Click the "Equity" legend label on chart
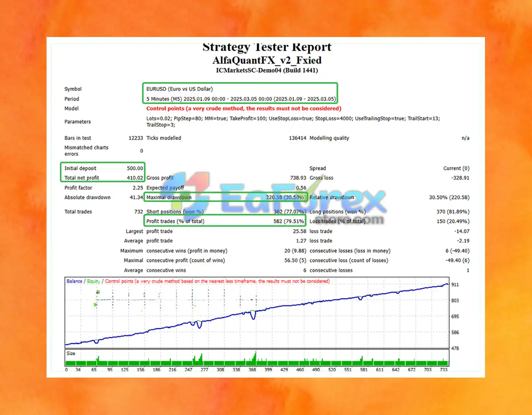Image resolution: width=532 pixels, height=415 pixels. click(x=94, y=281)
